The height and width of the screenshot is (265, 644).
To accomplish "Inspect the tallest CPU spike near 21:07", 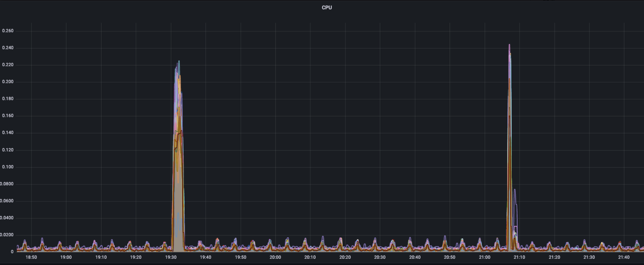I will (x=509, y=45).
